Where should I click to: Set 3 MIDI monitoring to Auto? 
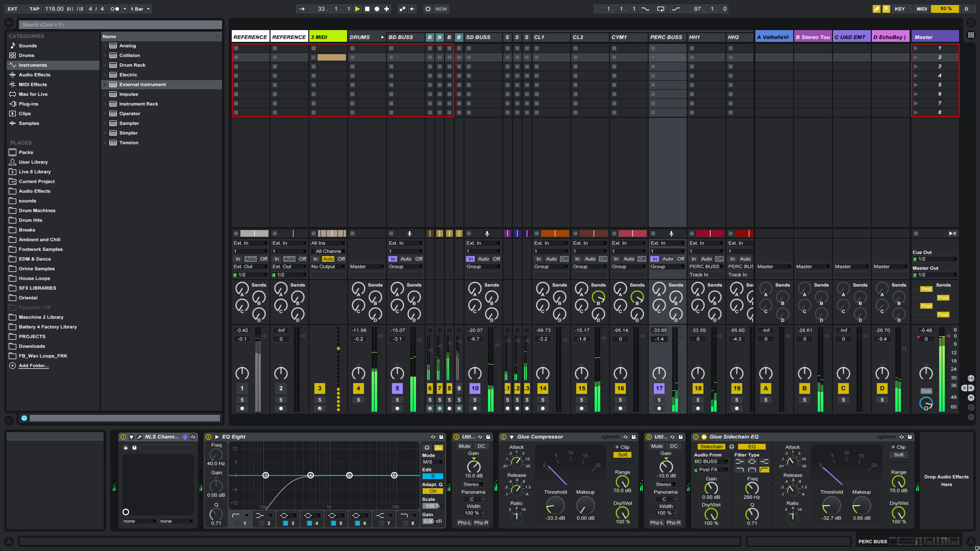328,259
